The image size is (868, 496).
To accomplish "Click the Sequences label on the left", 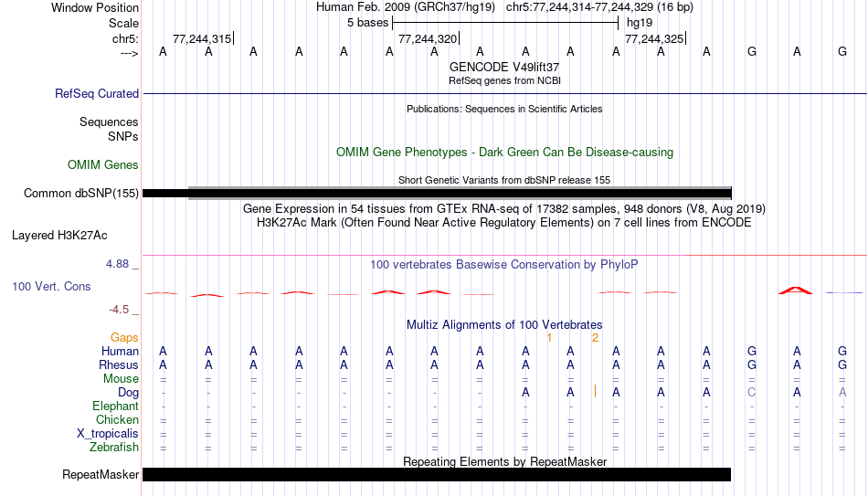I will pos(109,121).
